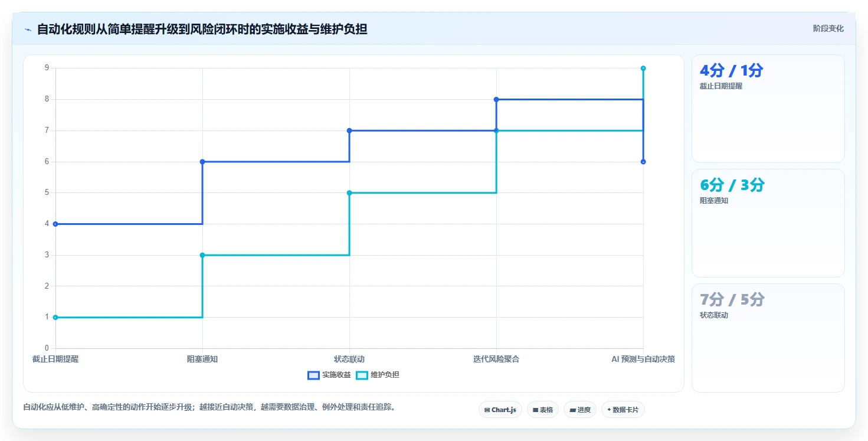The height and width of the screenshot is (441, 868).
Task: Click the y-axis value 0 label
Action: (x=47, y=348)
